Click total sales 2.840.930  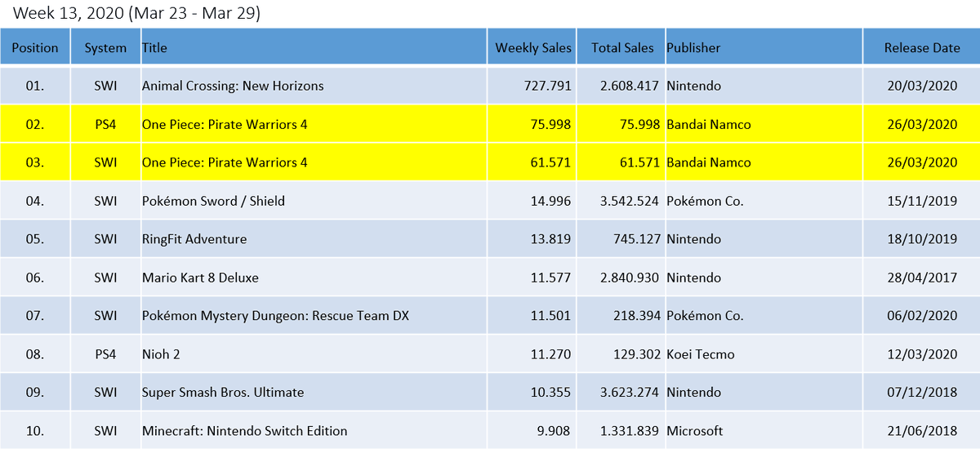click(x=630, y=278)
